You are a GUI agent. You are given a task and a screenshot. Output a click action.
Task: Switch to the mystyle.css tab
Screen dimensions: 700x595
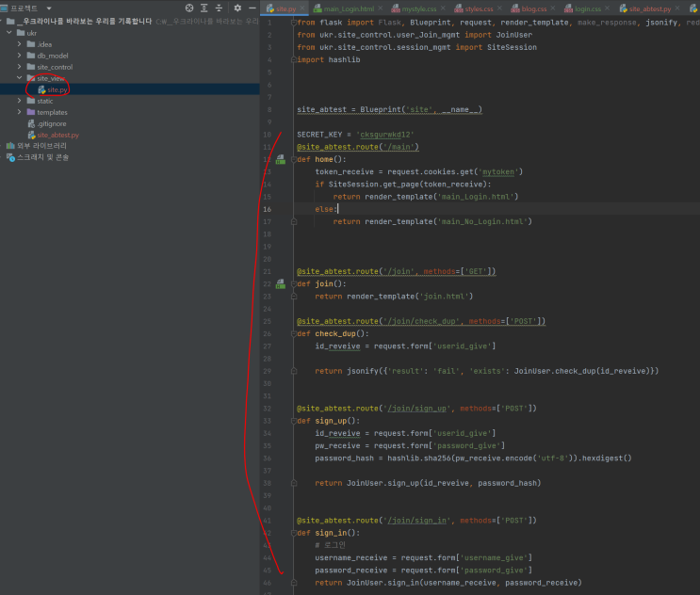pyautogui.click(x=418, y=8)
